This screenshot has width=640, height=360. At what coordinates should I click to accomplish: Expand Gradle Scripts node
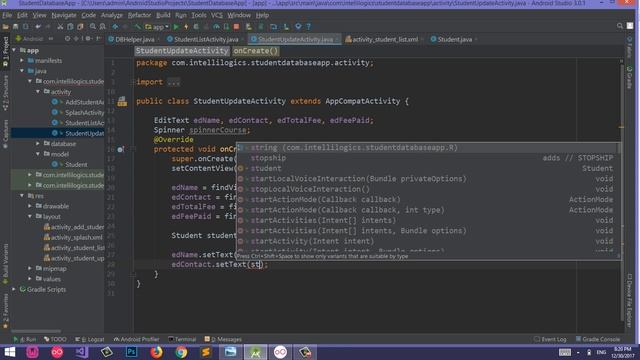(x=15, y=289)
